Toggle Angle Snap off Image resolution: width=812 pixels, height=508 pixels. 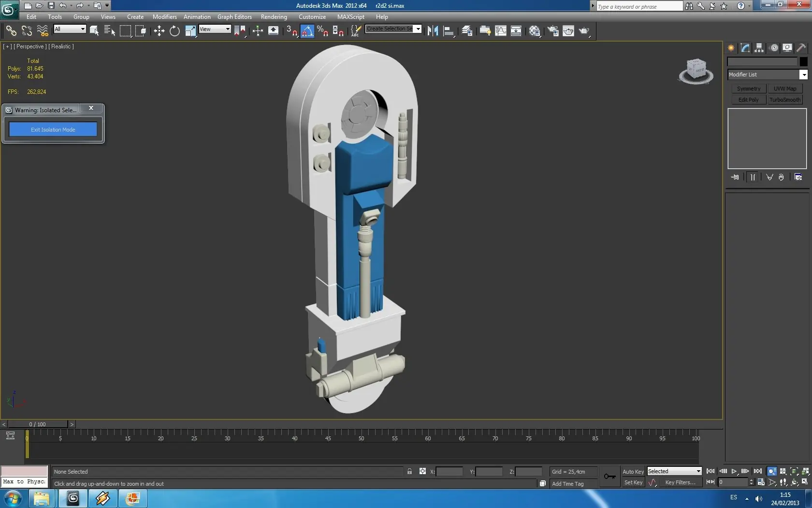[x=307, y=31]
